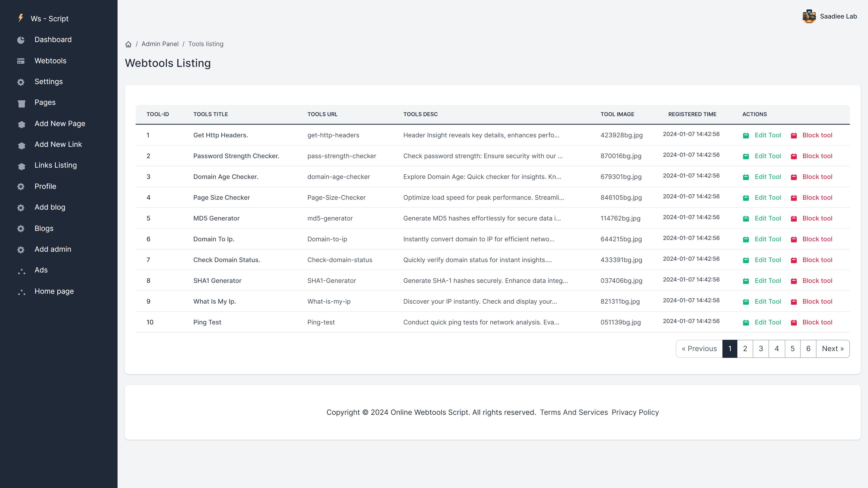The width and height of the screenshot is (868, 488).
Task: Click the Webtools card icon in sidebar
Action: coord(21,61)
